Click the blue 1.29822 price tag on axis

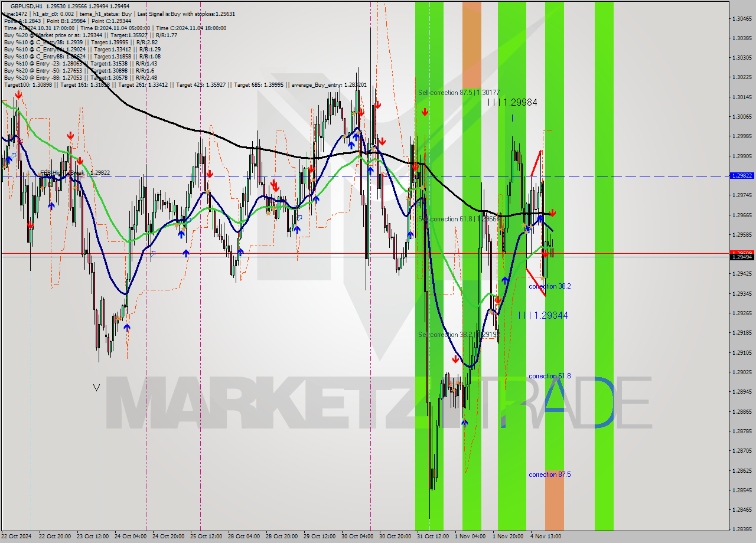point(742,176)
